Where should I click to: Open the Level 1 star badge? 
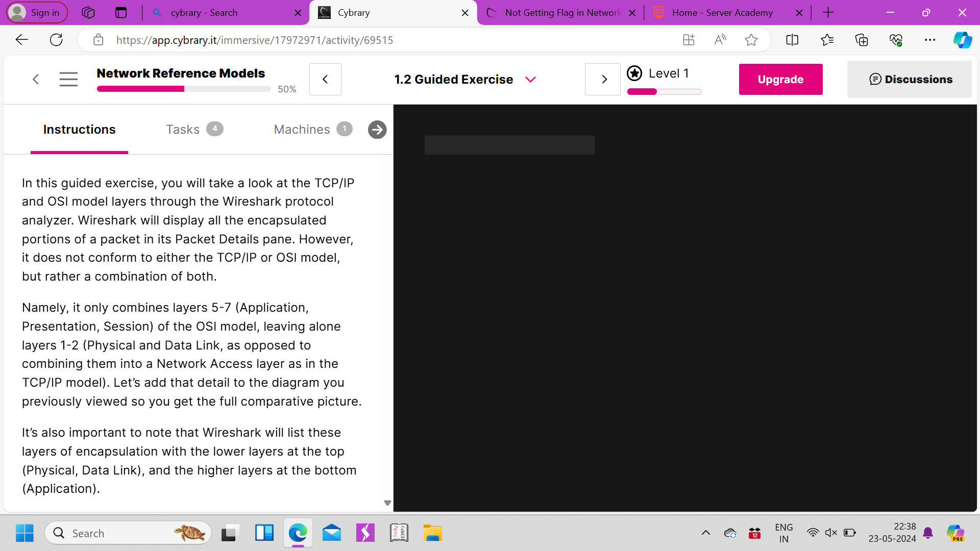tap(634, 73)
